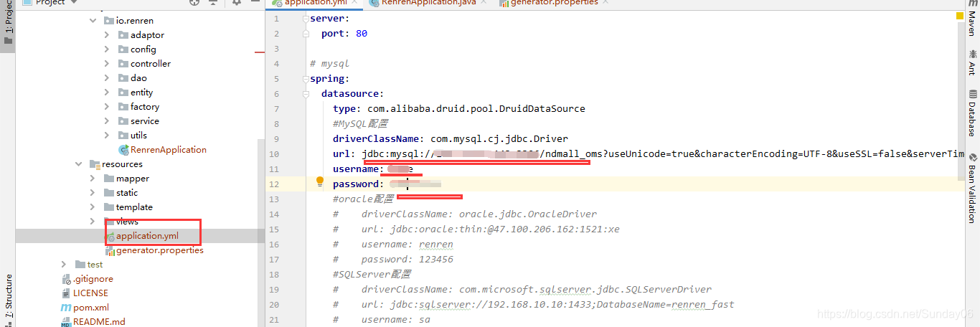This screenshot has width=980, height=327.
Task: Click the service folder icon
Action: tap(123, 121)
